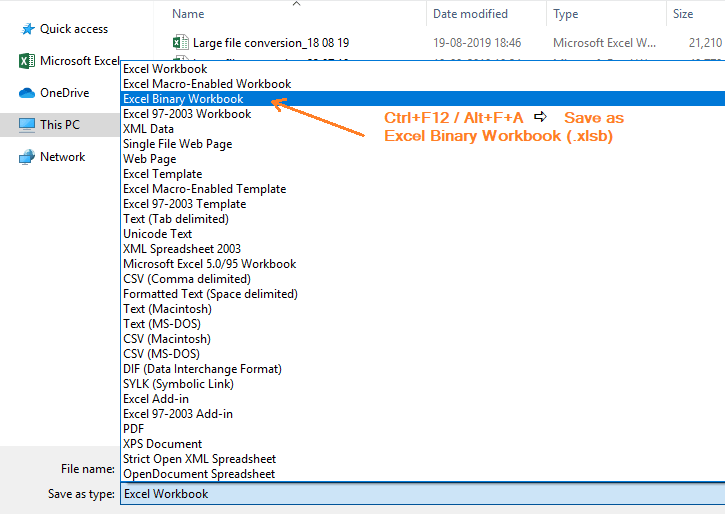Select Excel 97-2003 Add-in type
Screen dimensions: 725x514
pos(423,414)
